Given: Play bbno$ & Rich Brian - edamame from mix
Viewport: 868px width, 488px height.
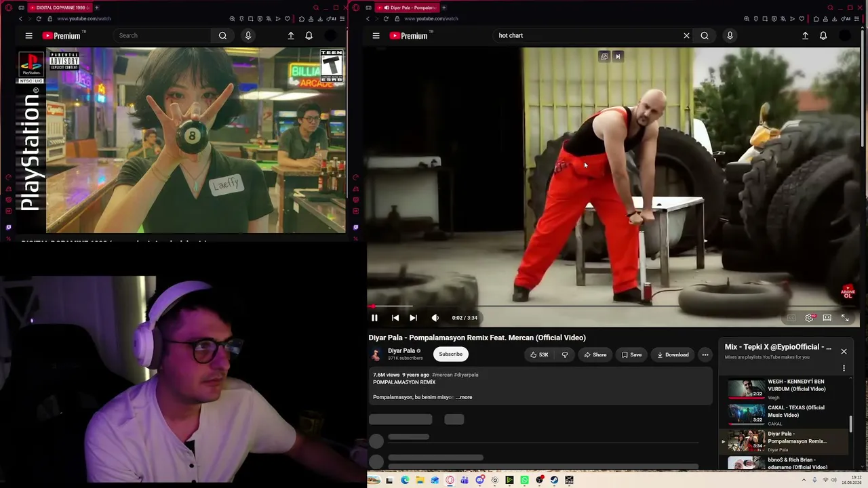Looking at the screenshot, I should (785, 464).
